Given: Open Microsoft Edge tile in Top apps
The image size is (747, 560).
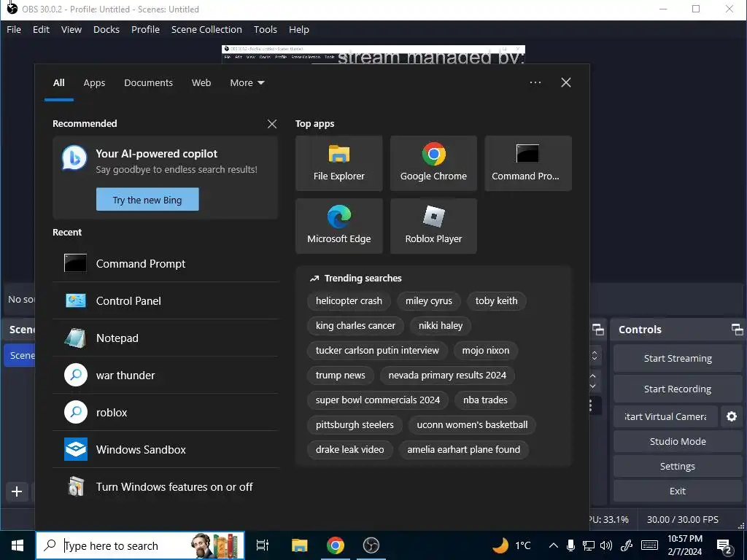Looking at the screenshot, I should [338, 226].
